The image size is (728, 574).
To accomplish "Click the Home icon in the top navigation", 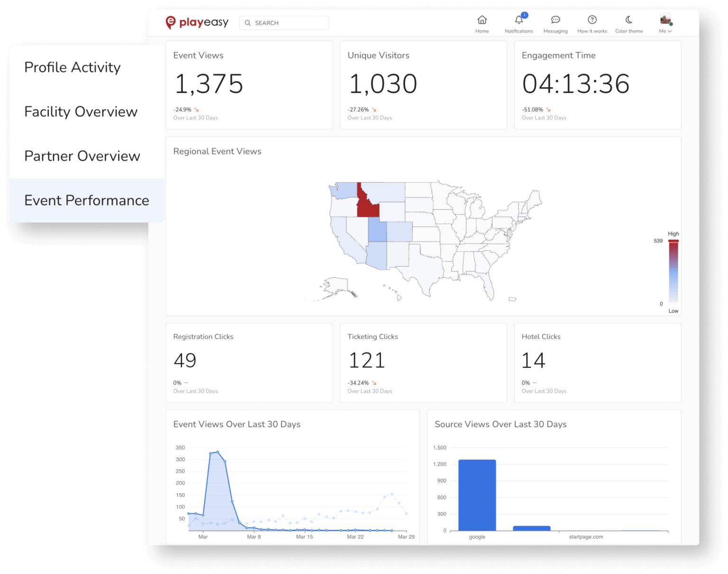I will tap(482, 20).
